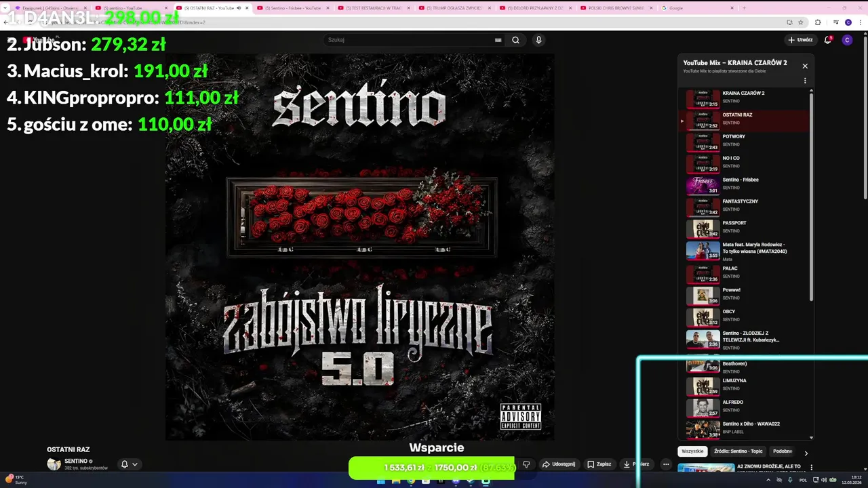Viewport: 868px width, 488px height.
Task: Switch to TEST RESTAURACJI browser tab
Action: (x=373, y=8)
